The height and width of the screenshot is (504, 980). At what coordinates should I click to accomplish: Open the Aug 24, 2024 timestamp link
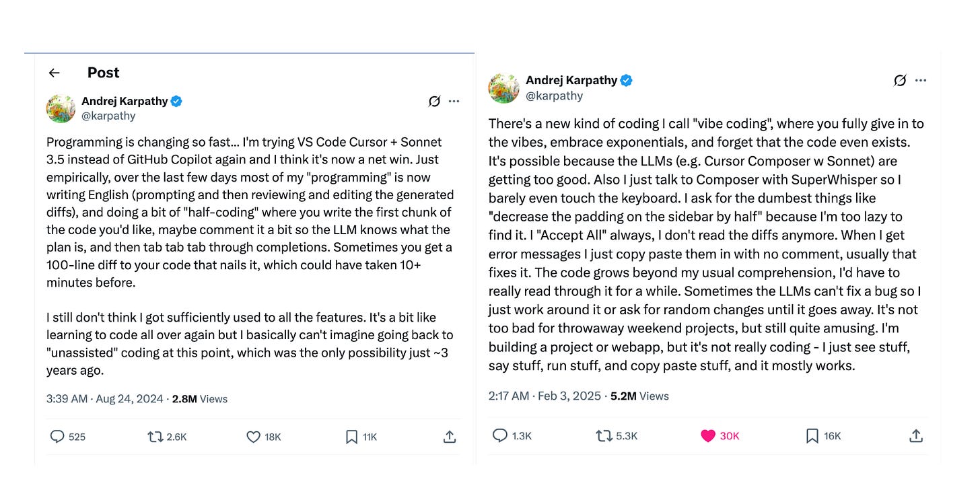[129, 398]
